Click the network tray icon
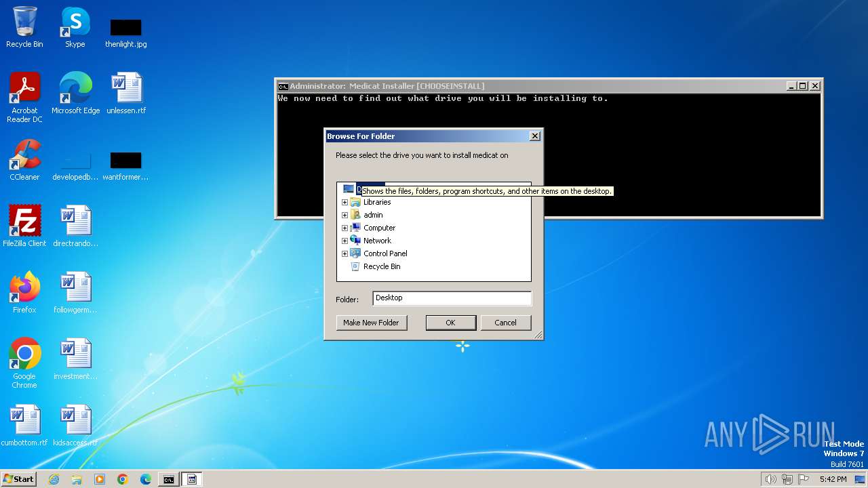Image resolution: width=868 pixels, height=488 pixels. (x=787, y=479)
